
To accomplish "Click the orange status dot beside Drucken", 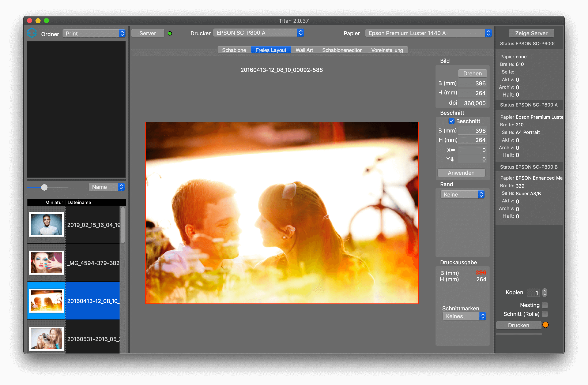I will 546,325.
